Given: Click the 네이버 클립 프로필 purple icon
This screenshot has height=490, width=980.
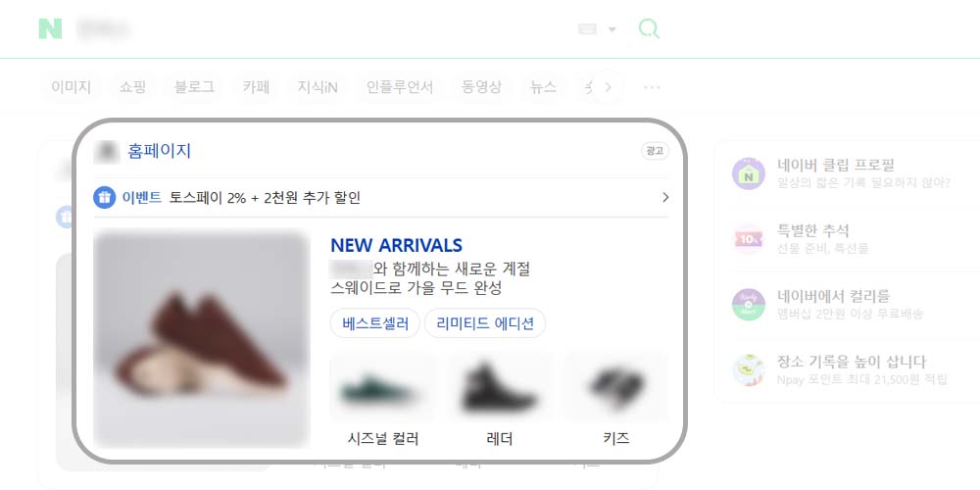Looking at the screenshot, I should (748, 173).
